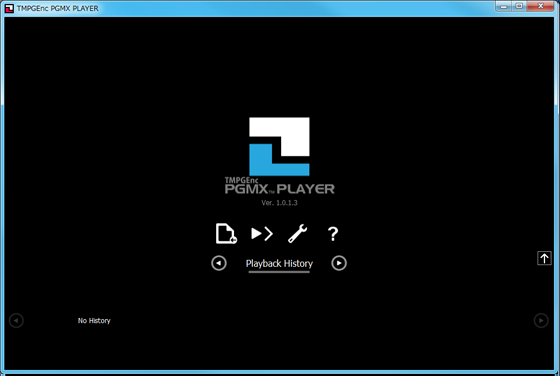Viewport: 560px width, 376px height.
Task: Maximize the TMPGEnc PGMX PLAYER window
Action: click(519, 6)
